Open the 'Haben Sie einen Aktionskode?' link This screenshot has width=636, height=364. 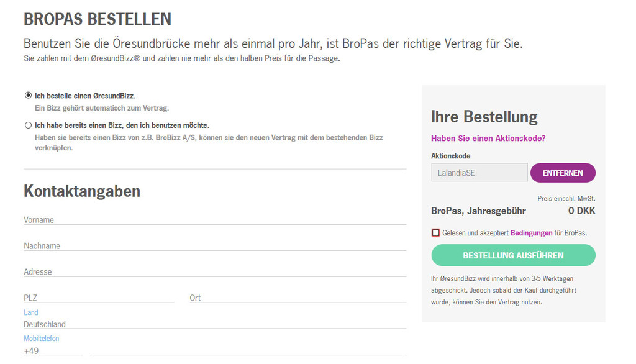(488, 139)
